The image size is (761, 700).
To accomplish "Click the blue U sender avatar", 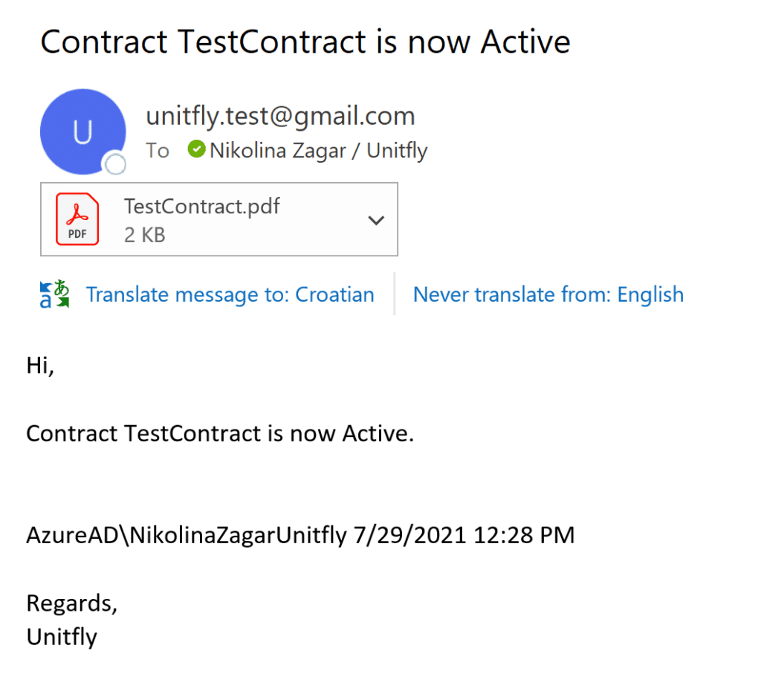I will 83,132.
